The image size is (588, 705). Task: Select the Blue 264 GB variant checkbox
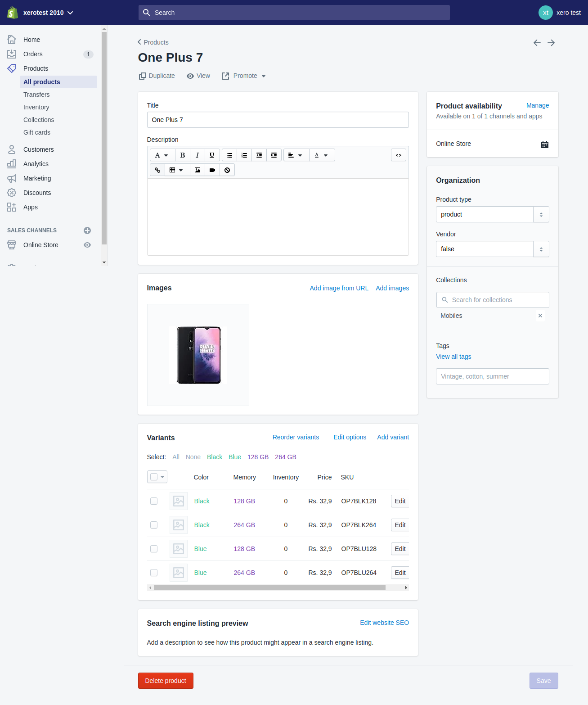[x=154, y=573]
